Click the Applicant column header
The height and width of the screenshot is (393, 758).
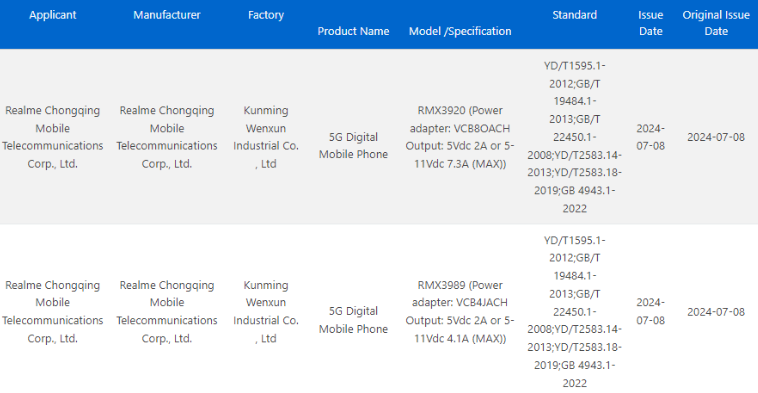pyautogui.click(x=52, y=15)
